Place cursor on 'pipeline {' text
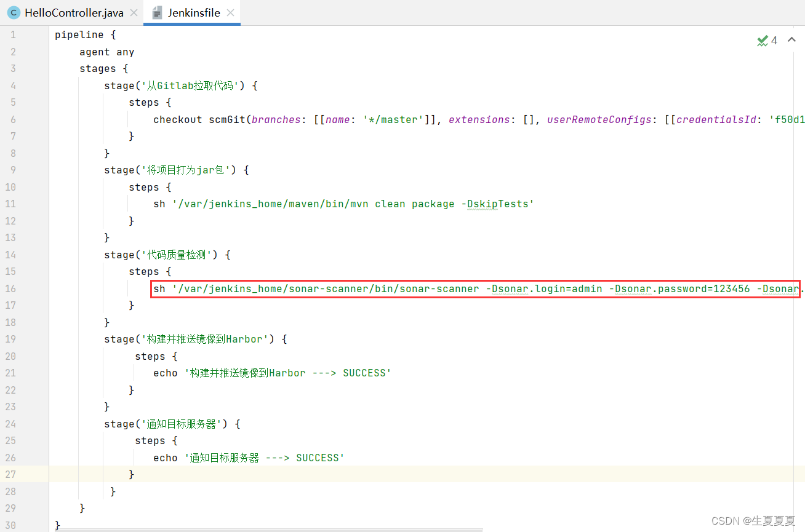Image resolution: width=805 pixels, height=532 pixels. click(x=85, y=35)
